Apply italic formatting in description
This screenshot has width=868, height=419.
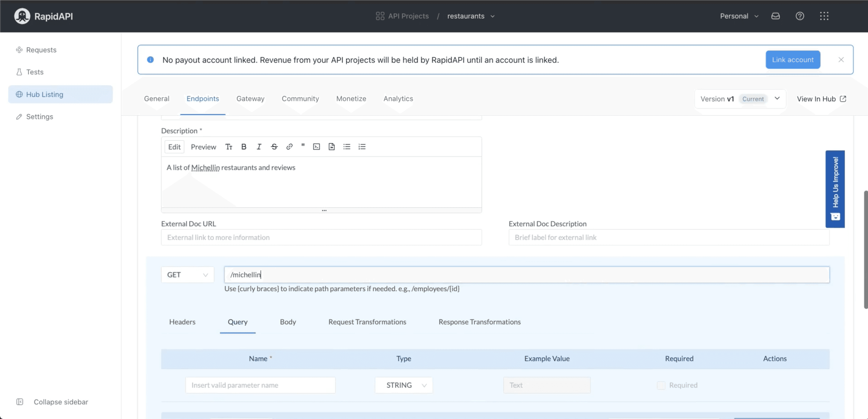(x=259, y=146)
